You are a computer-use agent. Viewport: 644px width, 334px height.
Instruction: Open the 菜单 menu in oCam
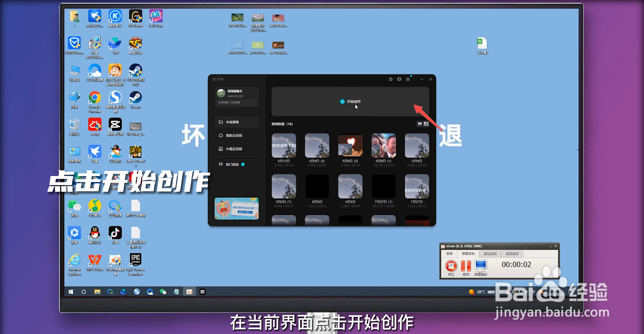pos(449,254)
